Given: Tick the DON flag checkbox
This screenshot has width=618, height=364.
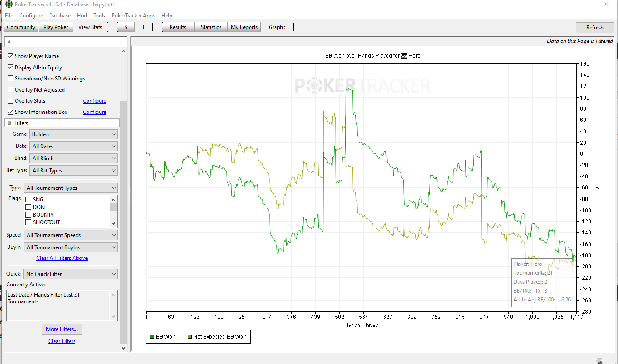Looking at the screenshot, I should (29, 207).
